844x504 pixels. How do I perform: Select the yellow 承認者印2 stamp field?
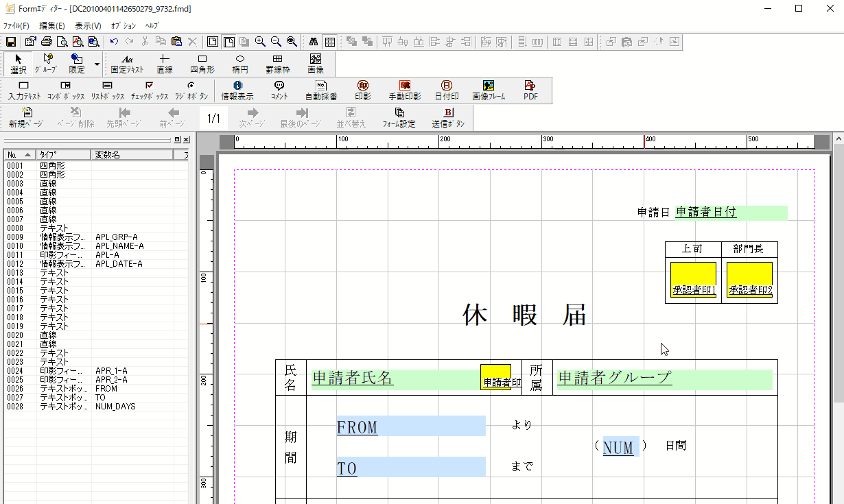(x=750, y=280)
